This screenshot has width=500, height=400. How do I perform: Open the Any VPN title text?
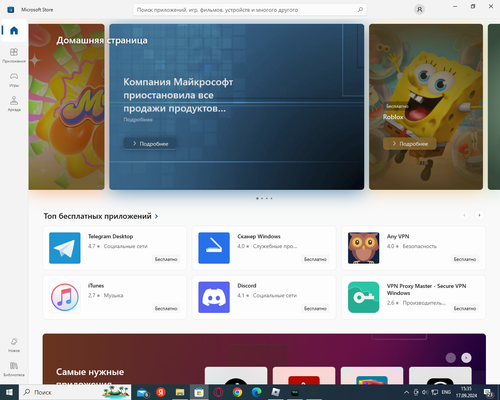click(398, 236)
